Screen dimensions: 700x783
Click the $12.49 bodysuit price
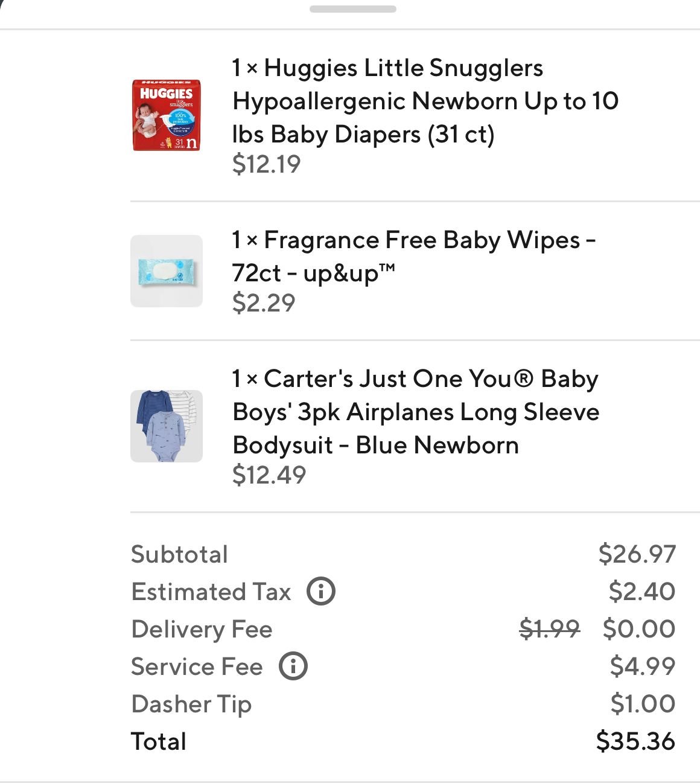(x=269, y=475)
